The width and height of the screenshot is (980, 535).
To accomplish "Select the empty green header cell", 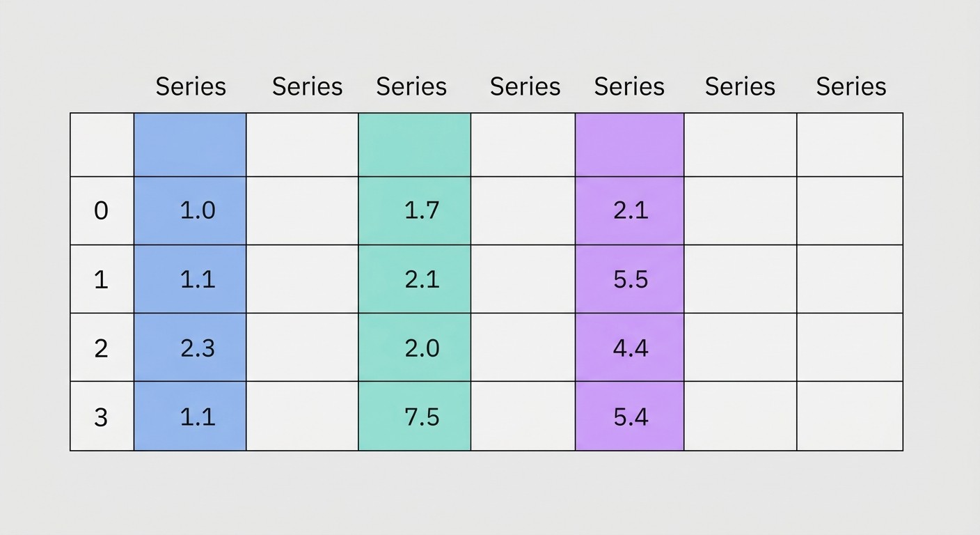I will click(415, 145).
